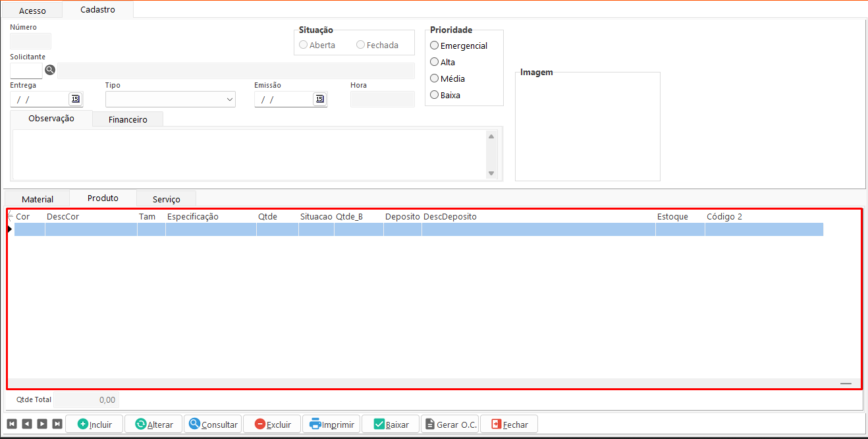The image size is (868, 439).
Task: Go to first record navigation arrow
Action: coord(12,424)
